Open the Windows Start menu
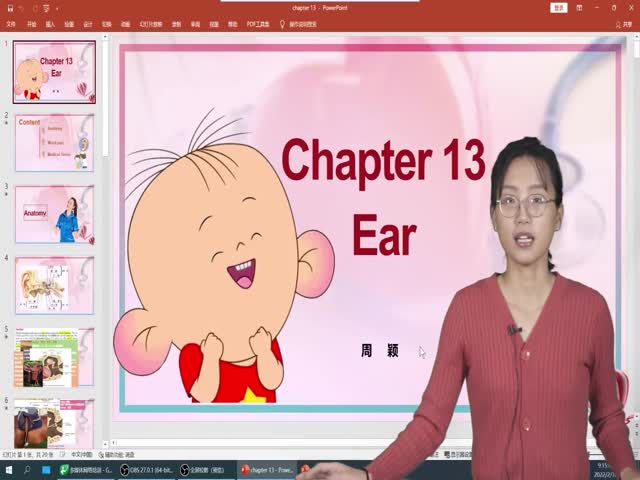 (x=8, y=470)
